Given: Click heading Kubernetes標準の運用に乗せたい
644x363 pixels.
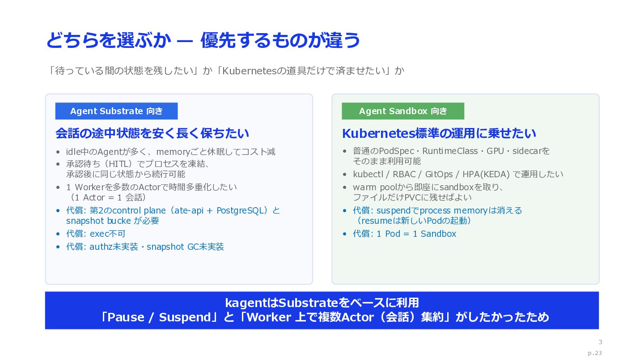Looking at the screenshot, I should coord(439,133).
